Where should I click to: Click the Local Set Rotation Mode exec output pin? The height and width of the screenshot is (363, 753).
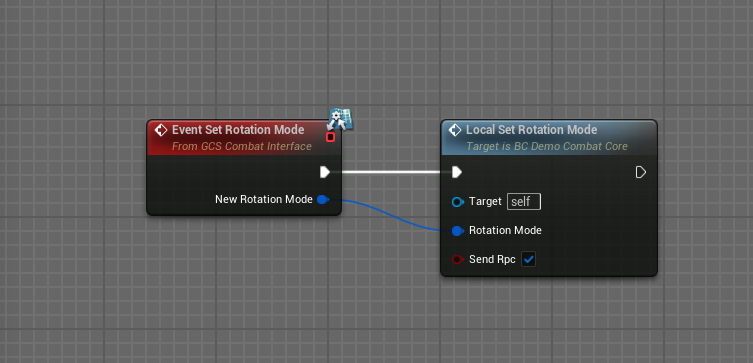point(641,172)
